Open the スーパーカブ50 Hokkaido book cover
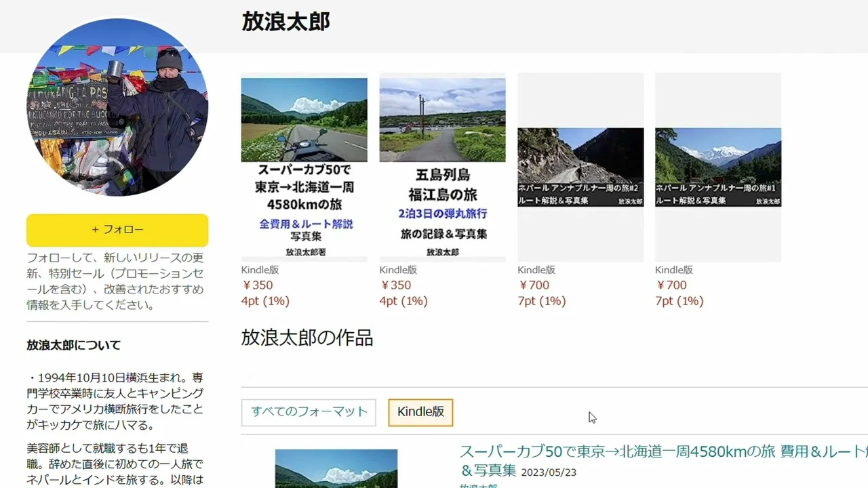 click(x=304, y=167)
